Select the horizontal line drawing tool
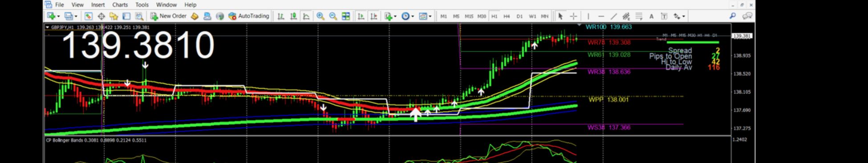Image resolution: width=868 pixels, height=163 pixels. (x=601, y=16)
